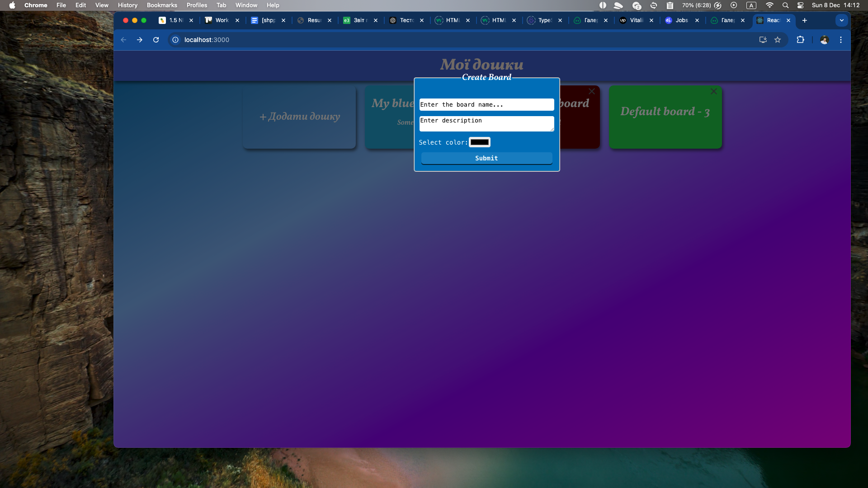
Task: Click the Додати дошку card
Action: pos(299,117)
